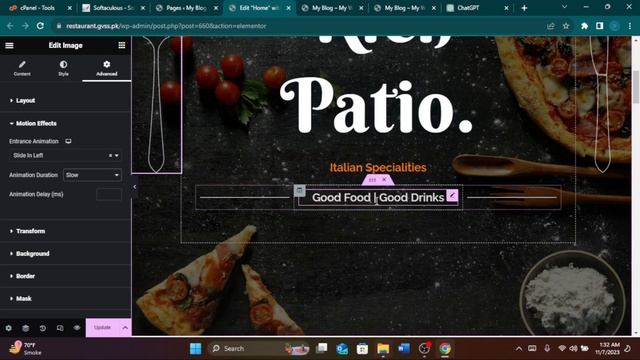Show hidden system tray icons
The width and height of the screenshot is (640, 360).
(519, 349)
